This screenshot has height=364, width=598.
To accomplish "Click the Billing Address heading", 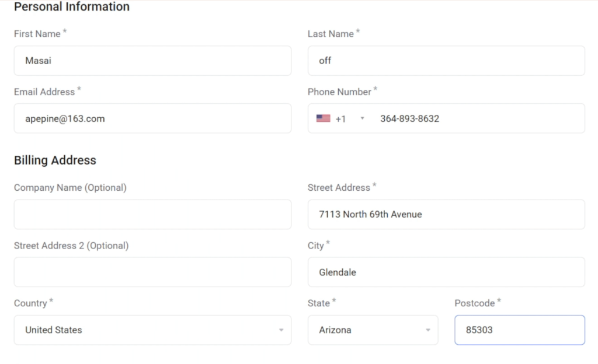I will tap(55, 160).
